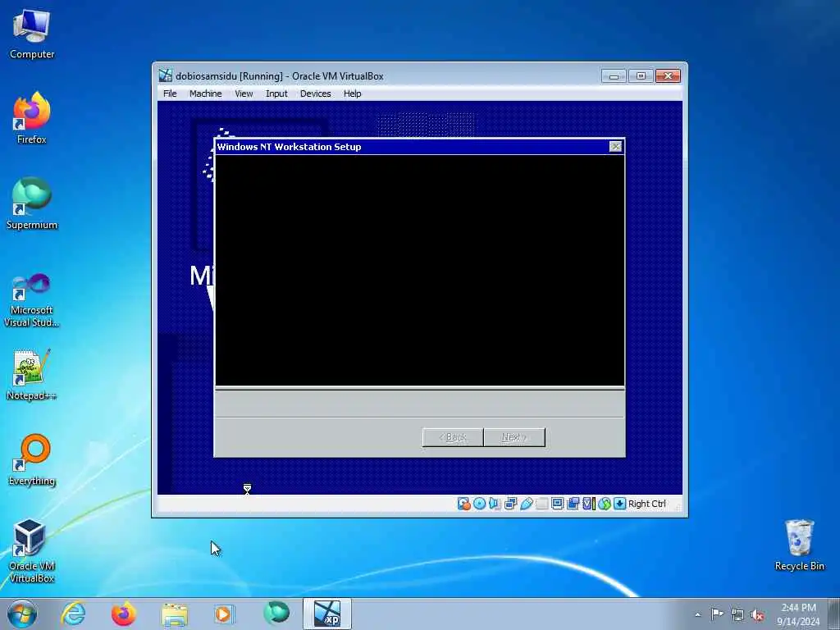Open the Input menu

click(276, 94)
